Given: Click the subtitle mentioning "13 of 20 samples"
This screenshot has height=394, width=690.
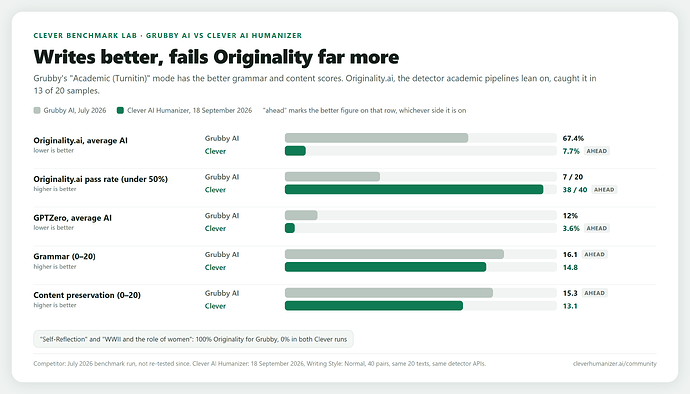Looking at the screenshot, I should [315, 85].
